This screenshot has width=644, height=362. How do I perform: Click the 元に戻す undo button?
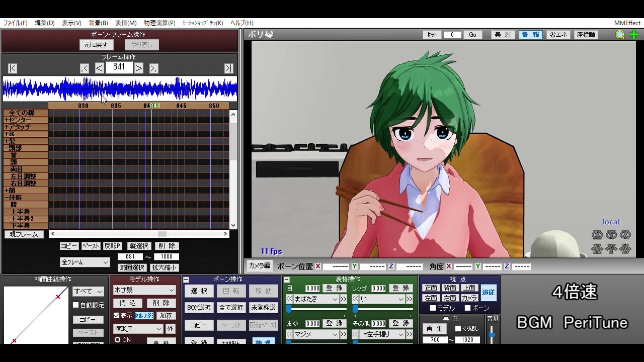point(96,45)
